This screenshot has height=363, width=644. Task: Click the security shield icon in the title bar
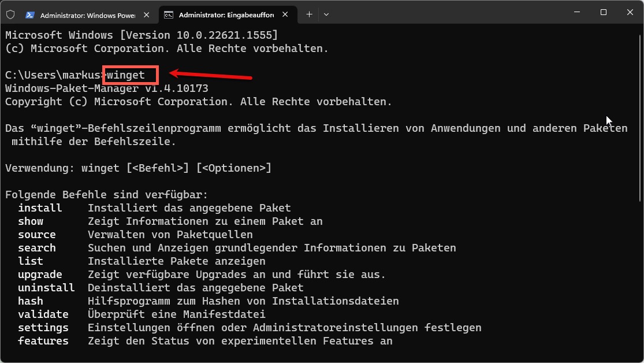[x=10, y=14]
